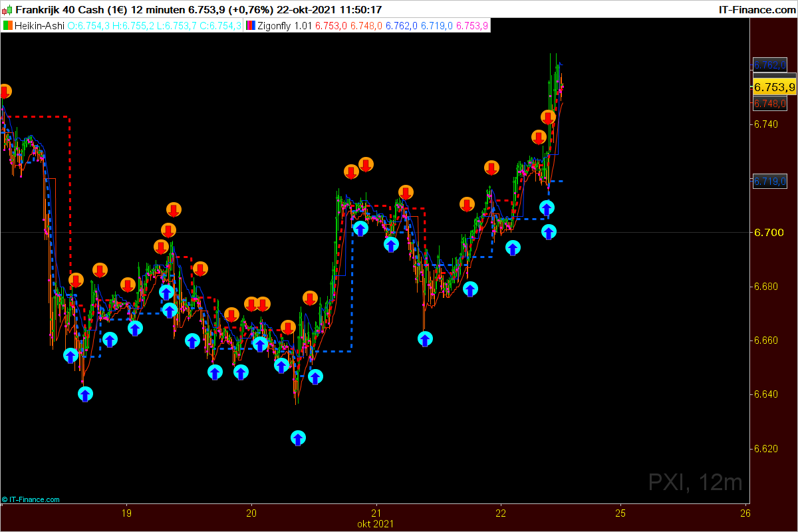
Task: Click date label 20 on the time axis
Action: point(251,513)
